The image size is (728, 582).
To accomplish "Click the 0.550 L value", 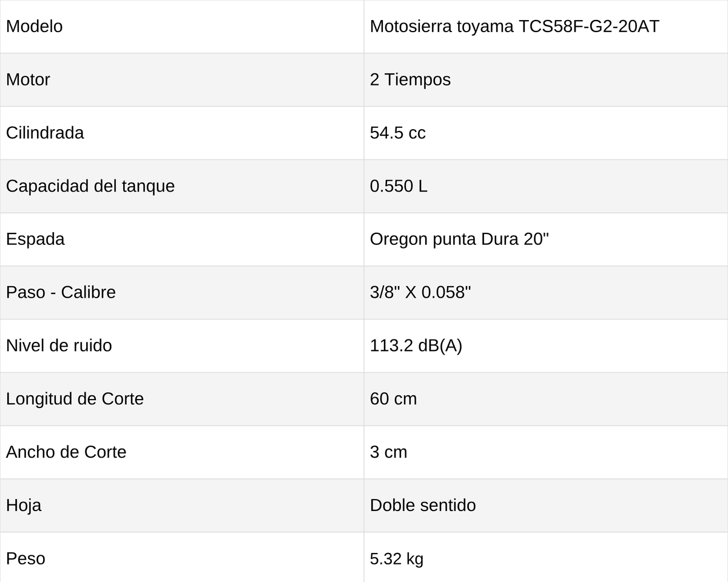I will [x=399, y=186].
